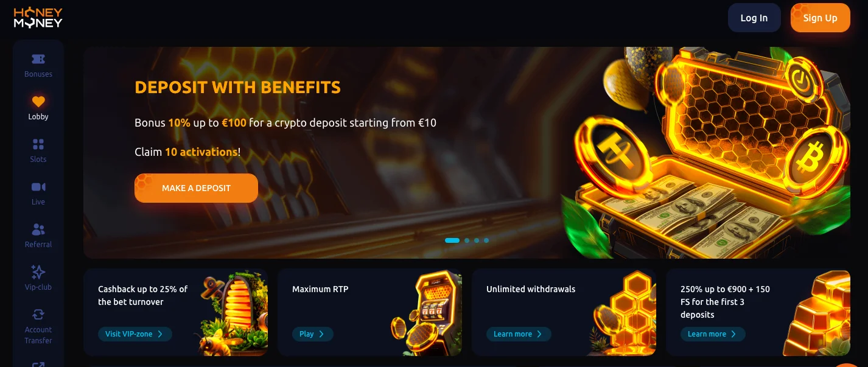This screenshot has height=367, width=868.
Task: Select the first banner carousel dot
Action: coord(452,240)
